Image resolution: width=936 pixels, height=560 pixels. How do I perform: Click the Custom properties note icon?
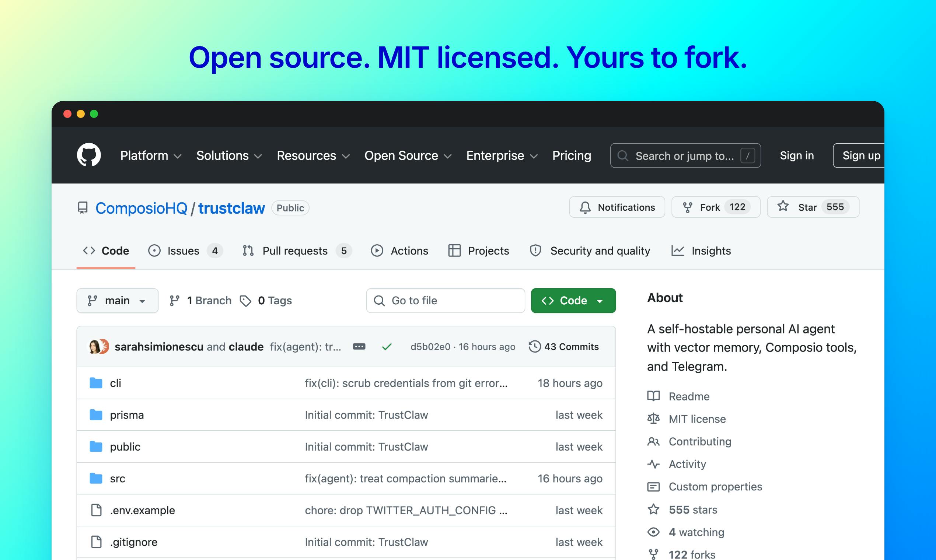[654, 487]
